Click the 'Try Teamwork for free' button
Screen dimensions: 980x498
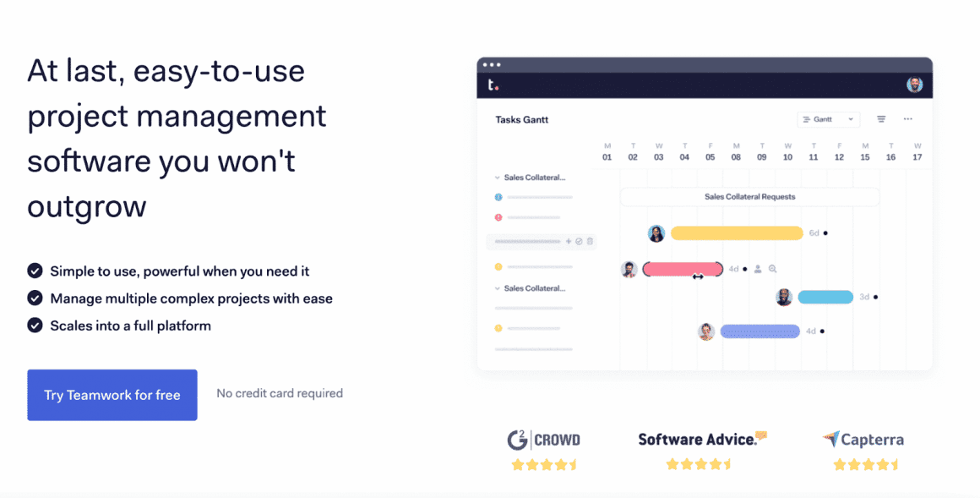click(112, 395)
